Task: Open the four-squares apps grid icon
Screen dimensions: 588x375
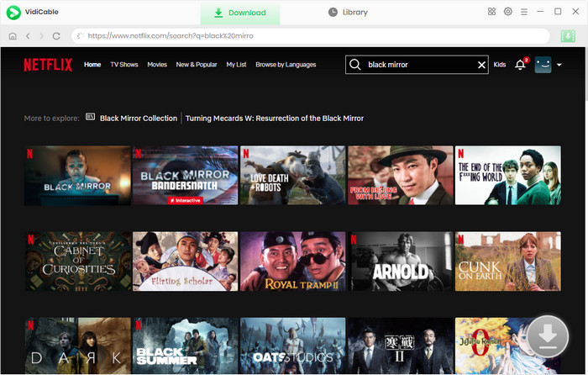Action: (x=491, y=12)
